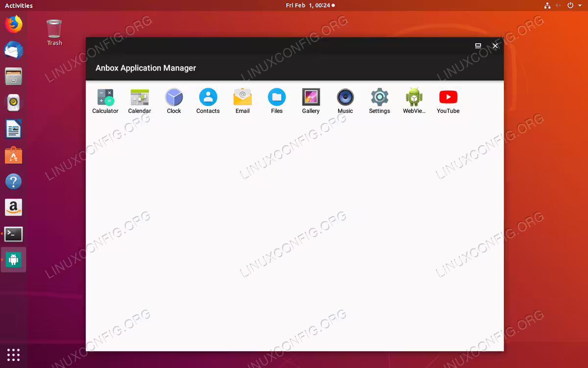Viewport: 588px width, 368px height.
Task: Open the Help icon in dock
Action: point(14,182)
